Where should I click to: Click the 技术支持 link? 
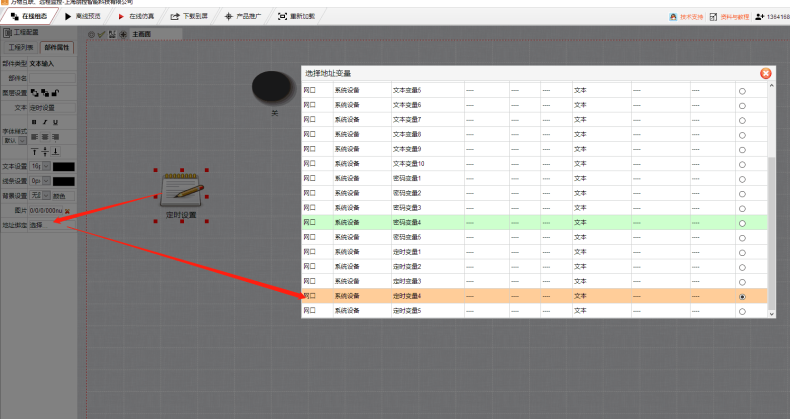click(x=690, y=17)
